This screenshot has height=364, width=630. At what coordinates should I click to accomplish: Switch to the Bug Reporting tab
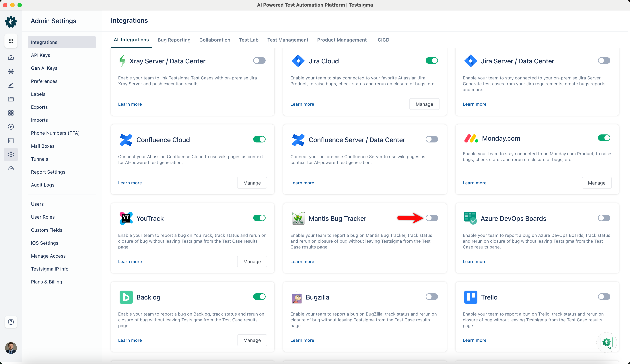[x=174, y=40]
